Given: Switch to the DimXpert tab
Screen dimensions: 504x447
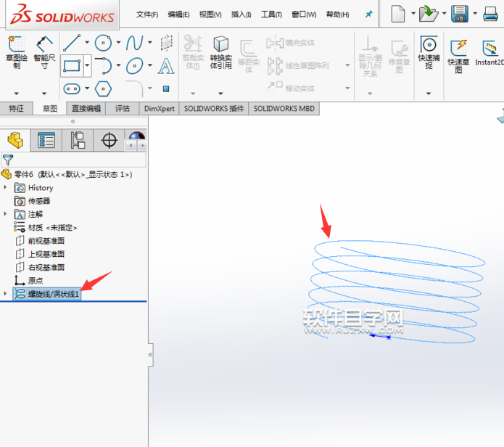Looking at the screenshot, I should coord(159,109).
